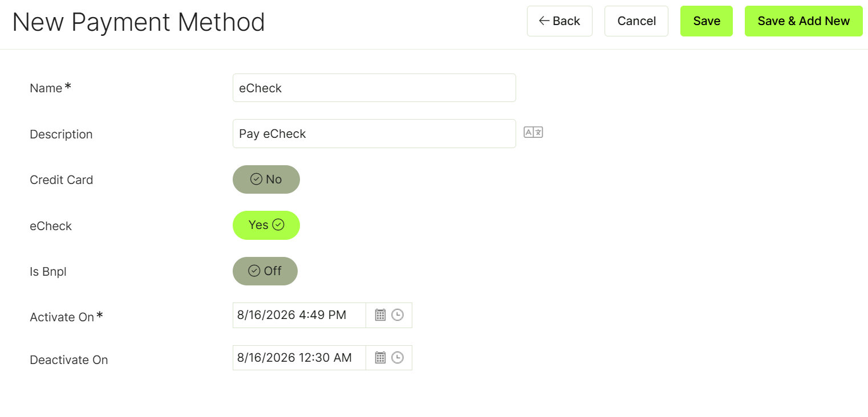Open time picker for Deactivate On
Image resolution: width=868 pixels, height=417 pixels.
coord(398,358)
